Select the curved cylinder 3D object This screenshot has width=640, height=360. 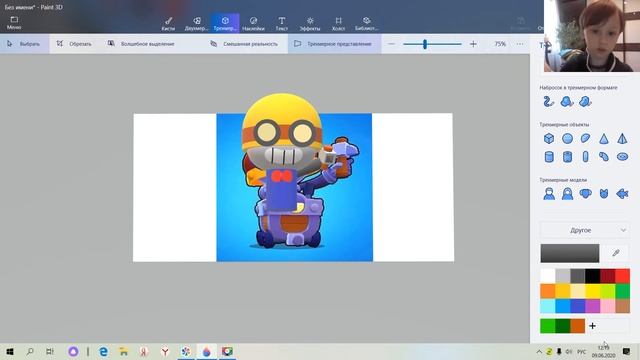click(x=604, y=157)
